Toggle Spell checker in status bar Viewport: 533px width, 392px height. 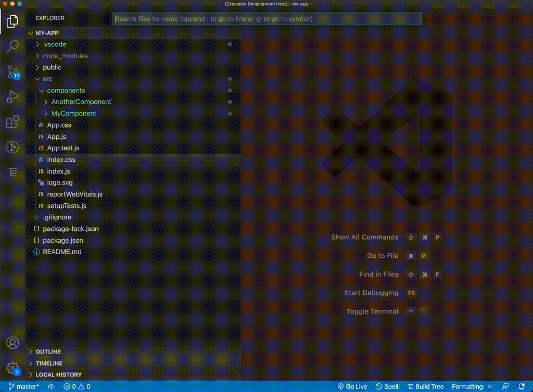pyautogui.click(x=387, y=387)
